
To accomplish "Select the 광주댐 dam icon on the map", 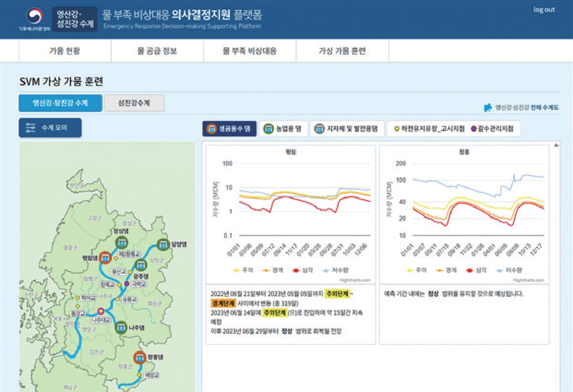I will (141, 265).
